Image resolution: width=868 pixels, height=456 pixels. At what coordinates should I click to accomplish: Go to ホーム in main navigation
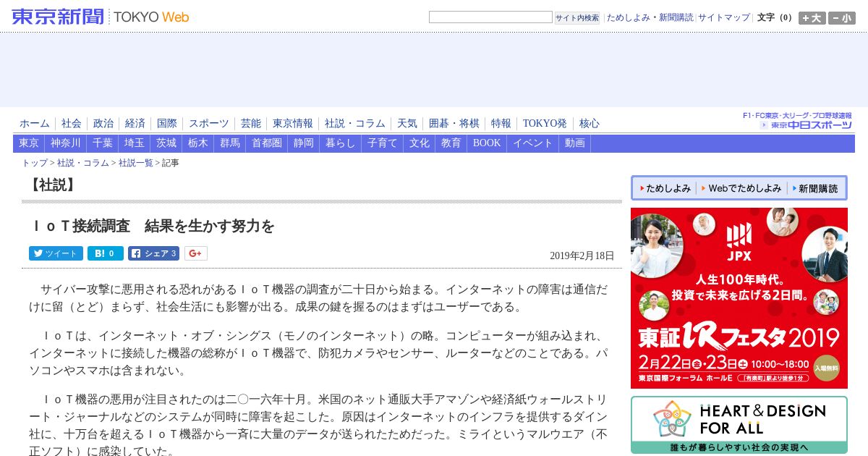coord(35,124)
